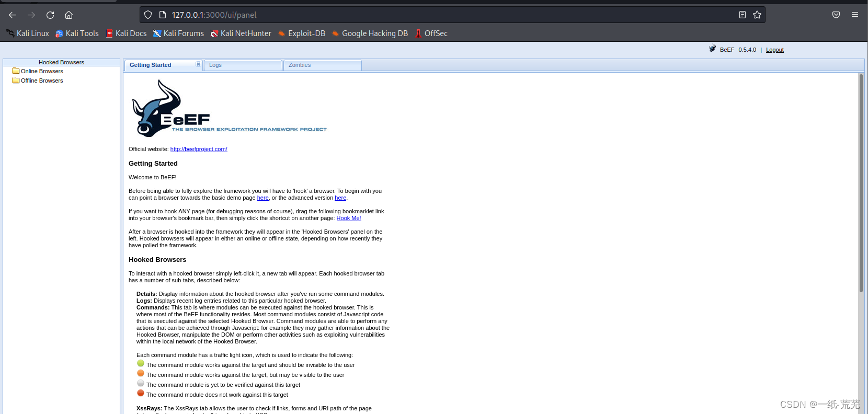Bookmark this page with the star icon
This screenshot has width=868, height=414.
[757, 15]
